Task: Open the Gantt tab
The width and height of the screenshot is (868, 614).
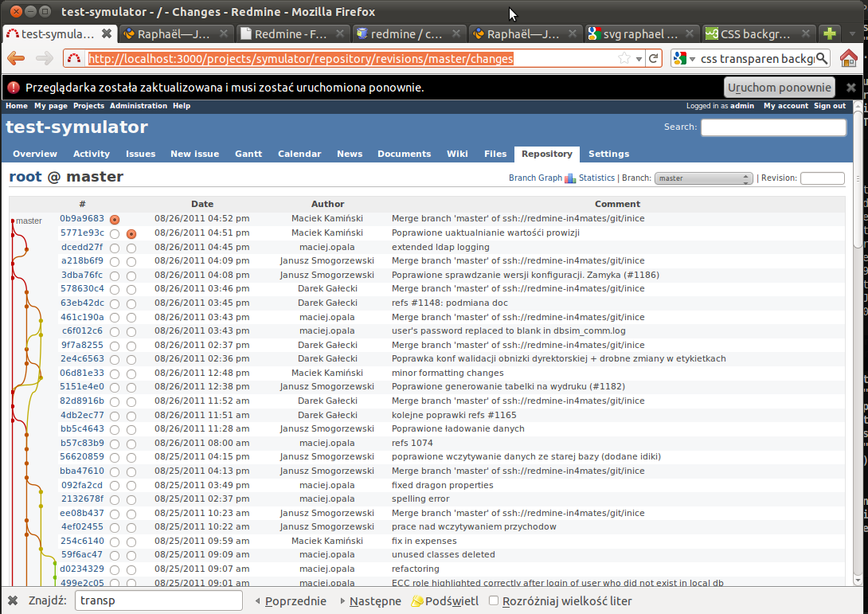Action: [248, 154]
